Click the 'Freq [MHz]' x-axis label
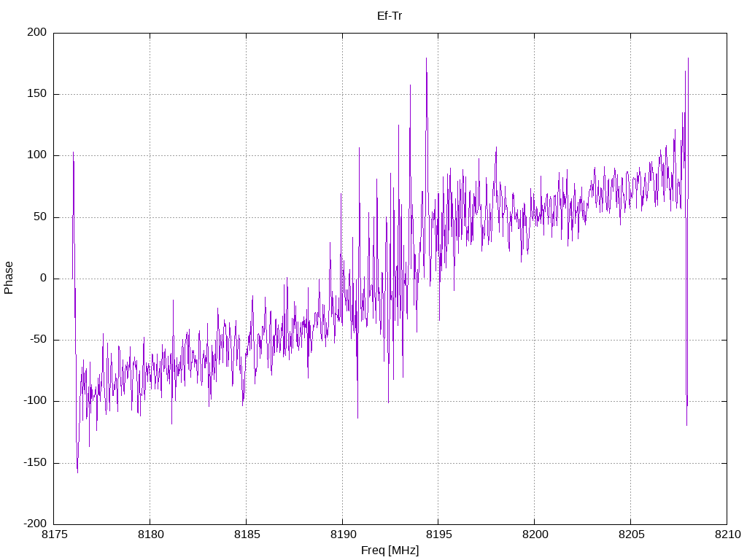The height and width of the screenshot is (560, 747). pos(390,551)
